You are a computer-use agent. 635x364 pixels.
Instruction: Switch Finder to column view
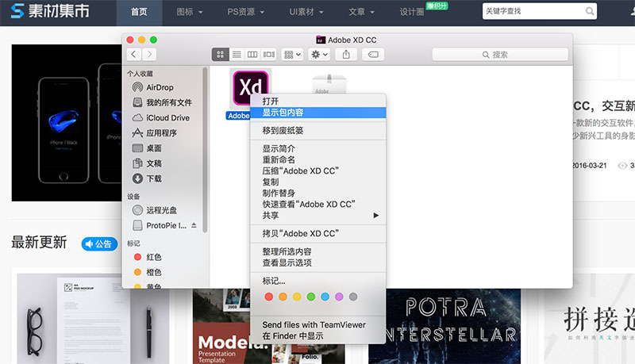coord(252,54)
